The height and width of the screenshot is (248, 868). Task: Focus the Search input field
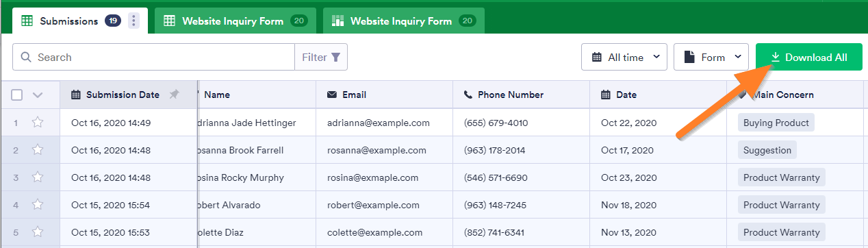pos(165,58)
